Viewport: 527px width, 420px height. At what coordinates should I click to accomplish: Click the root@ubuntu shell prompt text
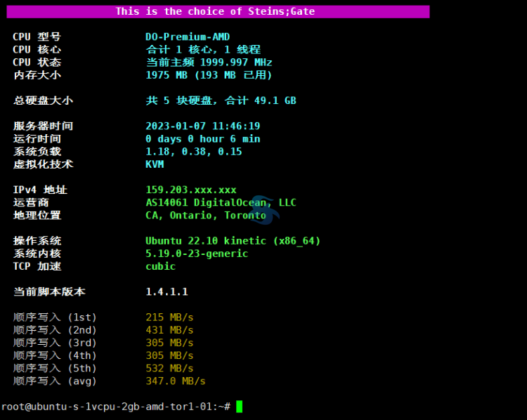point(116,407)
